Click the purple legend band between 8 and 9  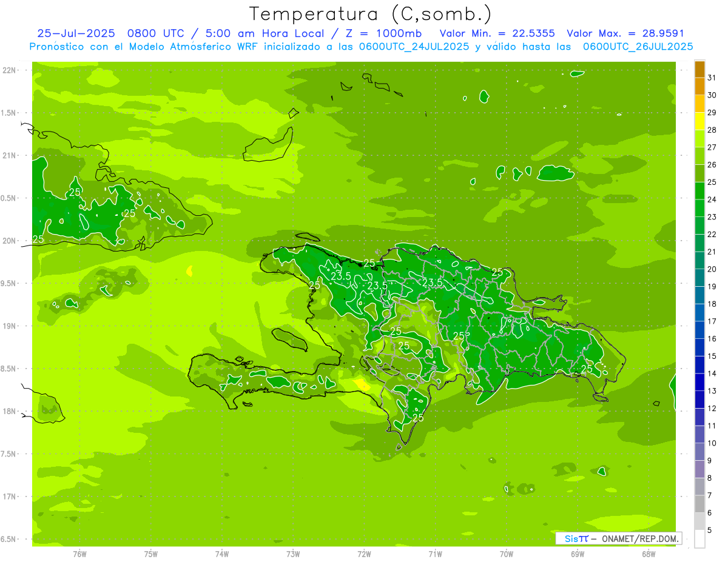pos(699,469)
